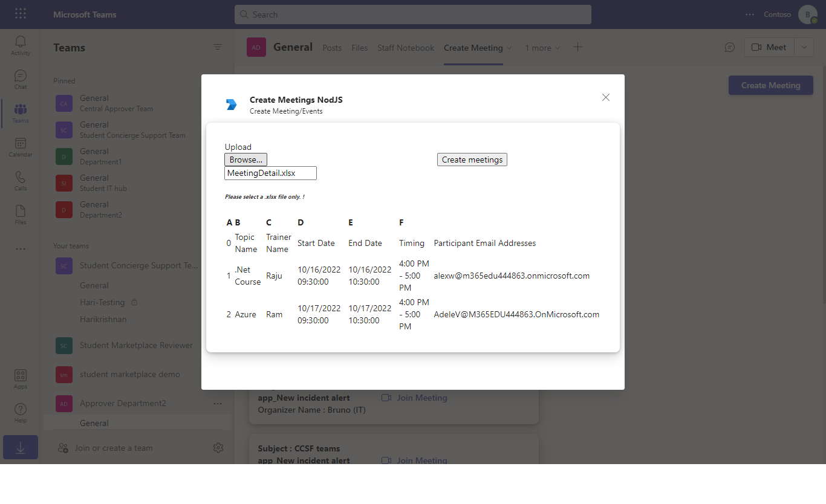826x504 pixels.
Task: Open pinned General channel of Department2
Action: pyautogui.click(x=138, y=210)
